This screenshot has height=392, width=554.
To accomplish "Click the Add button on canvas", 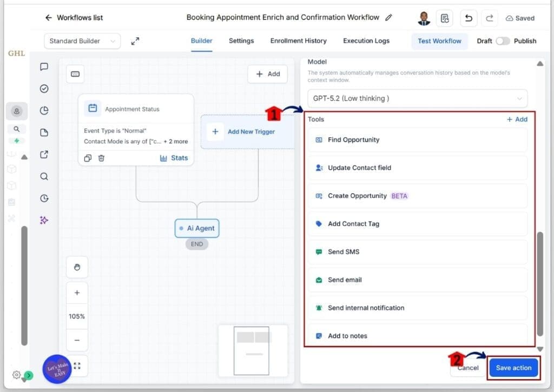I will point(268,74).
